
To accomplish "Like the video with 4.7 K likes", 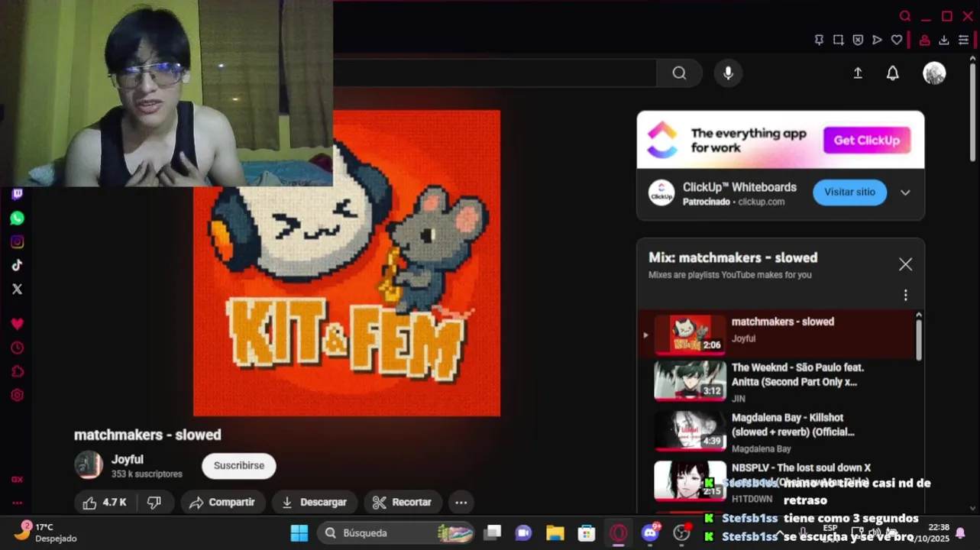I will (x=105, y=502).
